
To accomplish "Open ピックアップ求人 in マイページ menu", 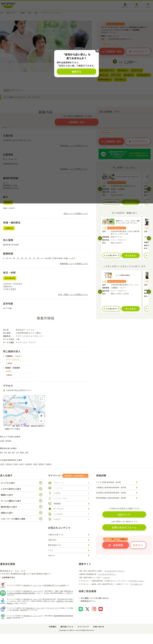I will pyautogui.click(x=70, y=498).
